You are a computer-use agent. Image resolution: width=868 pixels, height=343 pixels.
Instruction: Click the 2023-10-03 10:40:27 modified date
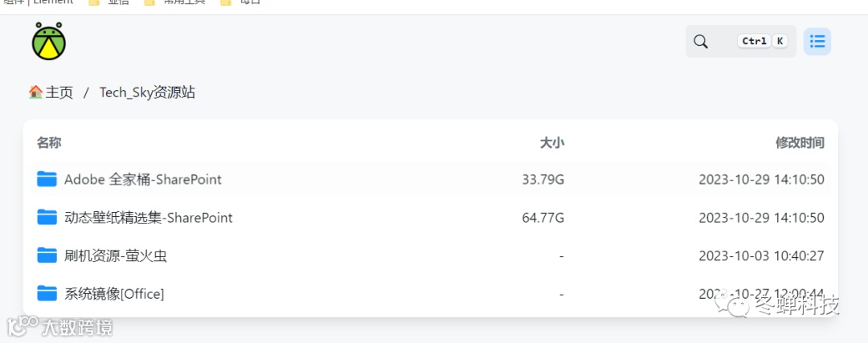pos(761,255)
